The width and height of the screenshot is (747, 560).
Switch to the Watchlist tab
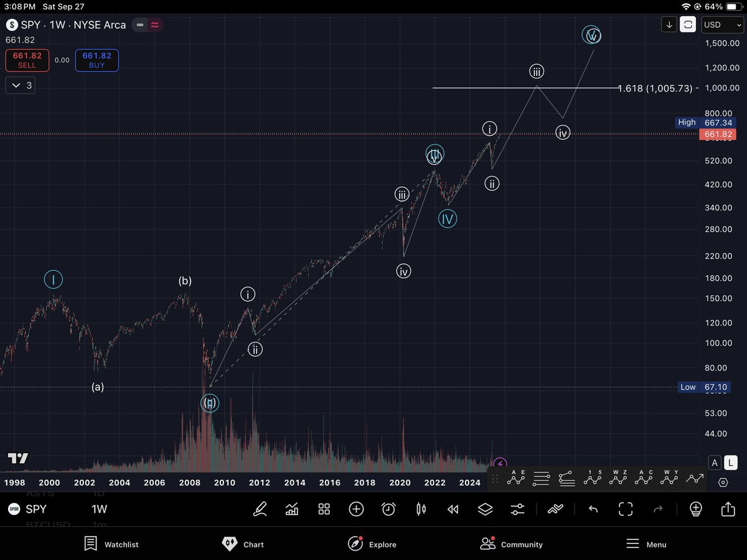click(111, 544)
